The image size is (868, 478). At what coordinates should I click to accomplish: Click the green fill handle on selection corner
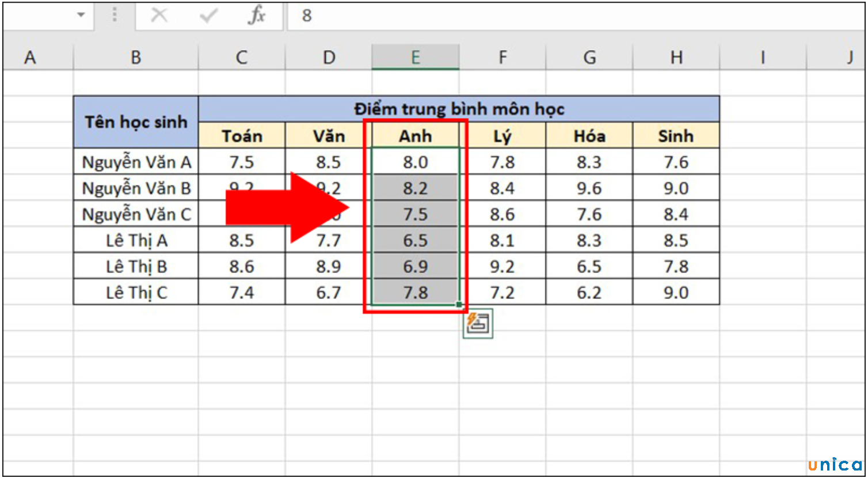[x=458, y=304]
